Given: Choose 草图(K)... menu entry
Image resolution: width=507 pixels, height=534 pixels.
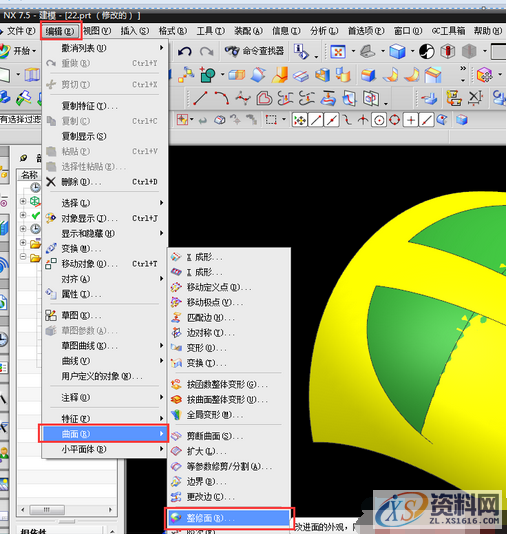Looking at the screenshot, I should click(105, 315).
